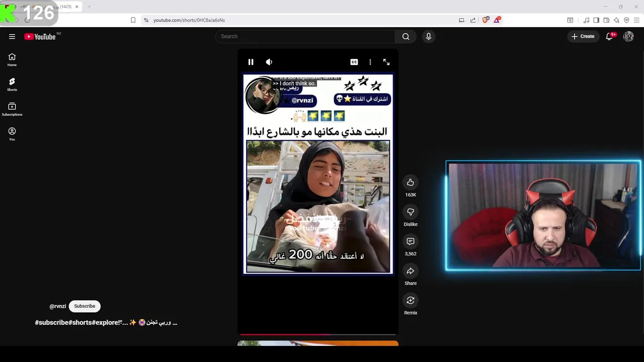The height and width of the screenshot is (362, 644).
Task: Open Brave VPN shield icon
Action: [x=626, y=20]
